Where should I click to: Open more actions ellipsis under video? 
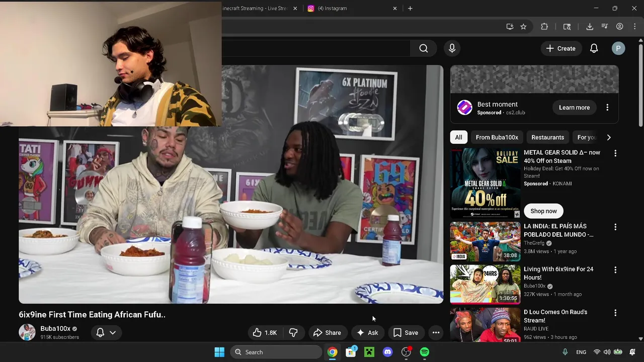click(436, 332)
